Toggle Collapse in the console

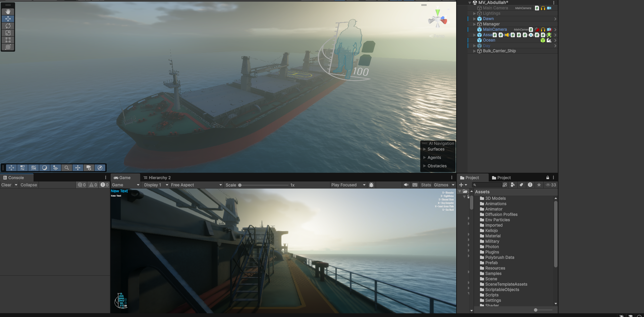[x=29, y=185]
